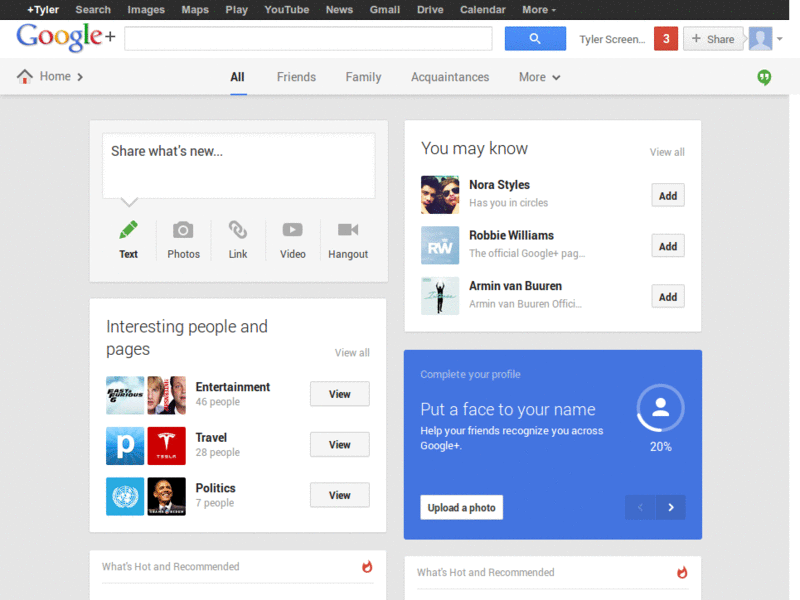This screenshot has height=600, width=800.
Task: Expand the More circles dropdown
Action: (x=539, y=77)
